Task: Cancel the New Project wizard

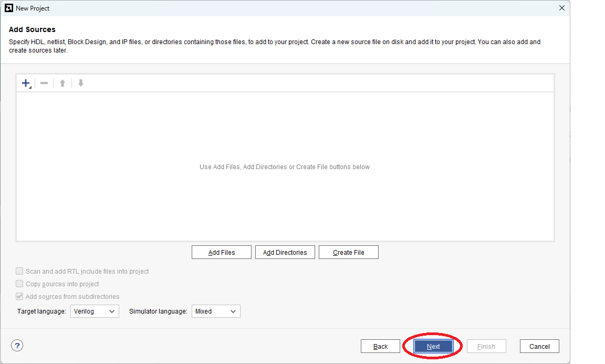Action: pyautogui.click(x=539, y=346)
